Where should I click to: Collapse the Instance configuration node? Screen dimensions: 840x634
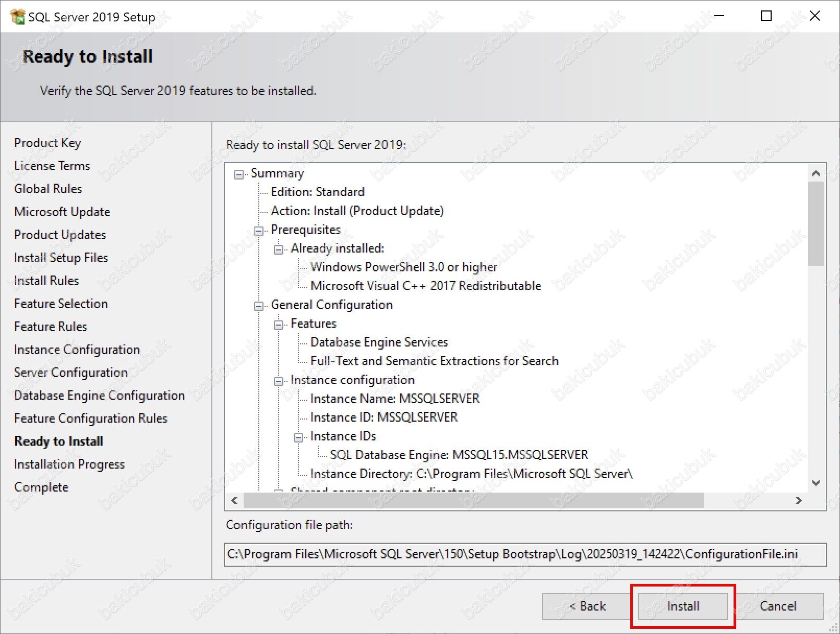[279, 381]
